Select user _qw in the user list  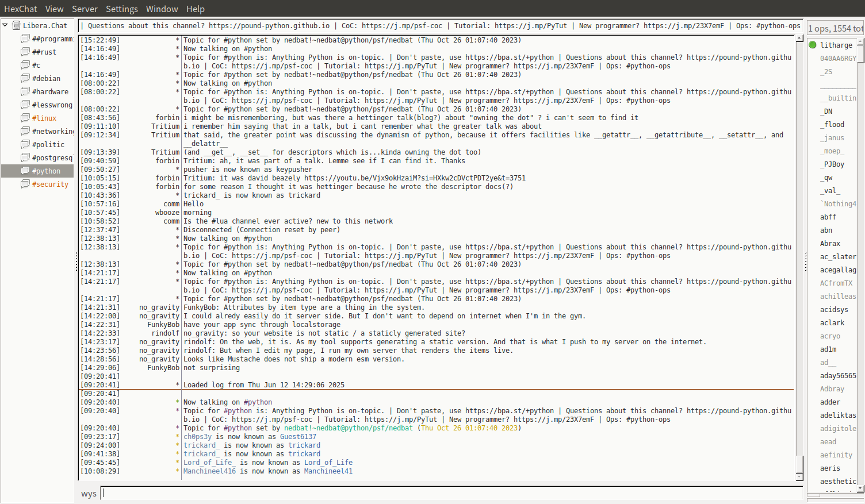click(x=826, y=178)
